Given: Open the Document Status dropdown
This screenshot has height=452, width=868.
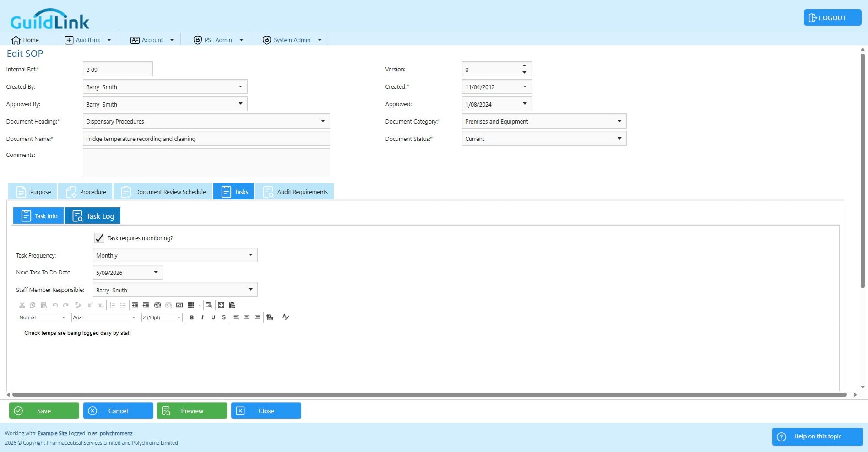Looking at the screenshot, I should [x=619, y=138].
